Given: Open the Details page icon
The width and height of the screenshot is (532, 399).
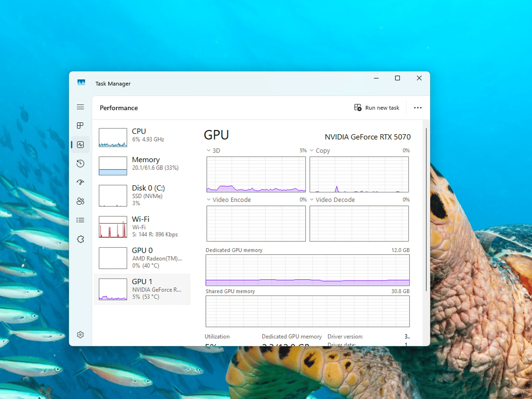Looking at the screenshot, I should pyautogui.click(x=80, y=220).
